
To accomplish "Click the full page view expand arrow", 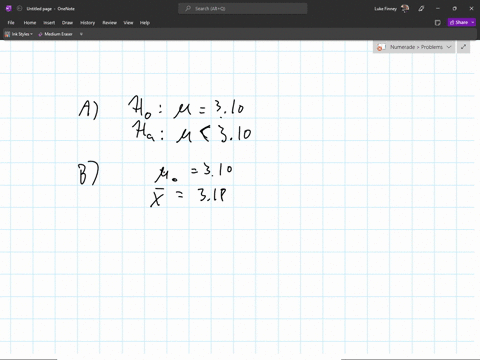I will point(463,47).
